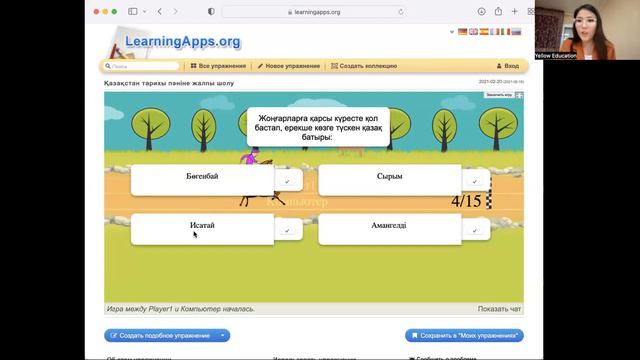Click 'Показать чат' link
640x360 pixels.
499,309
